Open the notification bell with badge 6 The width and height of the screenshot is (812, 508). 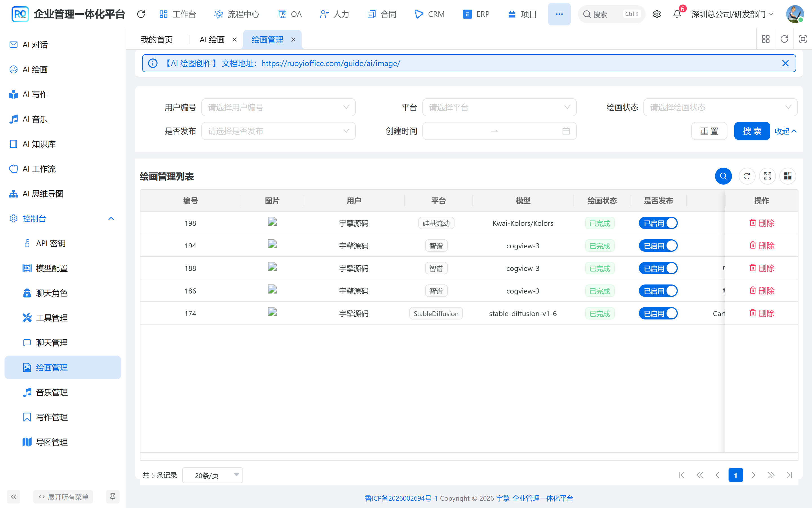(x=677, y=14)
